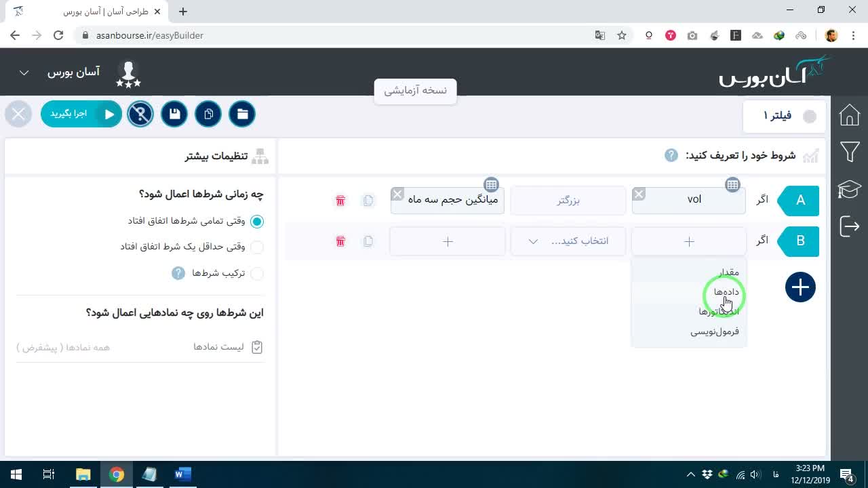Reload the page in Chrome
The width and height of the screenshot is (868, 488).
(58, 35)
